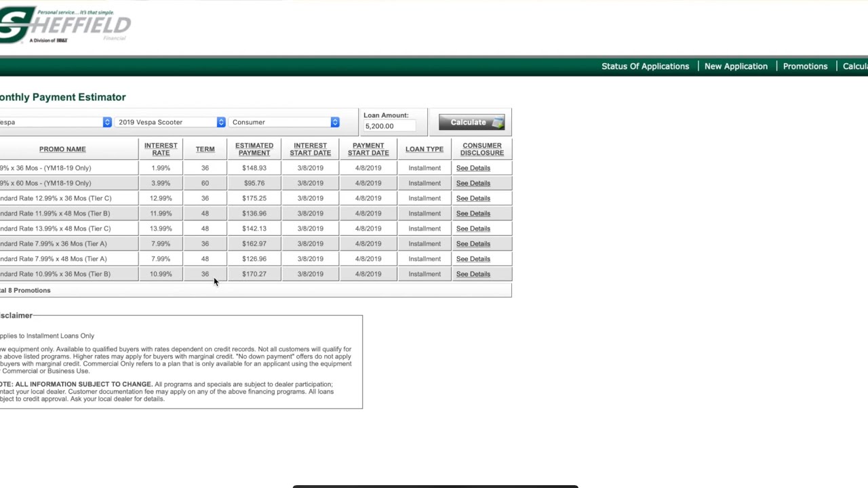Screen dimensions: 868x488
Task: Sort table by Term header
Action: point(205,149)
